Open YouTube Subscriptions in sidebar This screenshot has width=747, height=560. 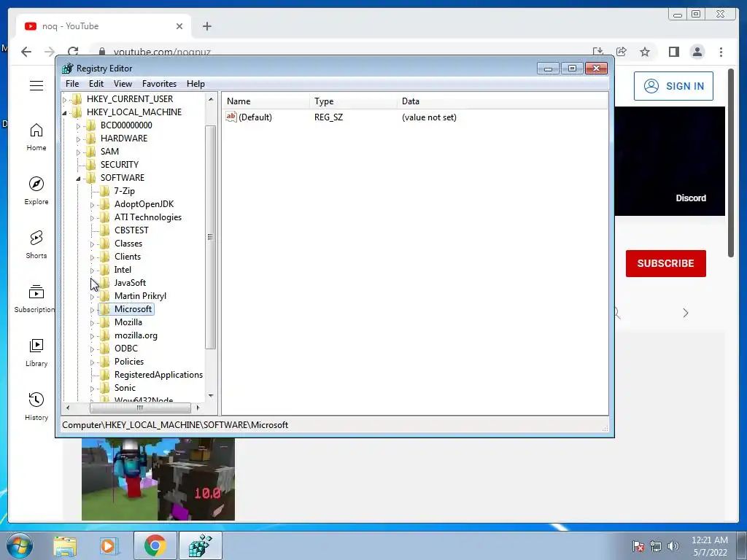pyautogui.click(x=34, y=299)
